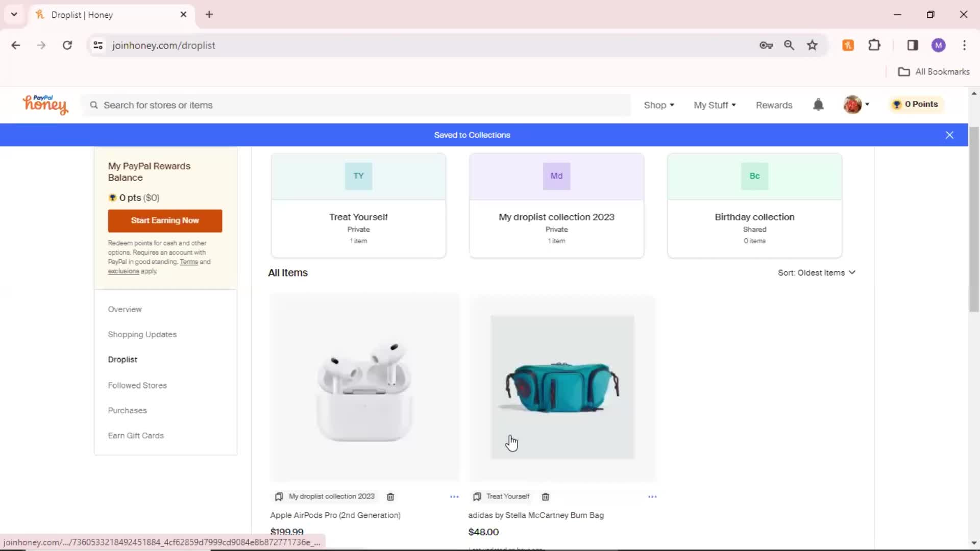Open the Terms link

coord(189,262)
